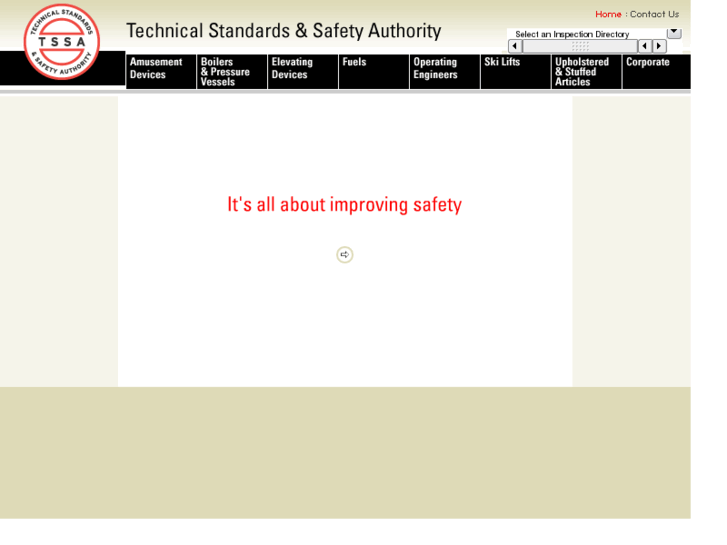Click the horizontal scrollbar thumb under the directory
This screenshot has width=727, height=545.
pos(580,46)
